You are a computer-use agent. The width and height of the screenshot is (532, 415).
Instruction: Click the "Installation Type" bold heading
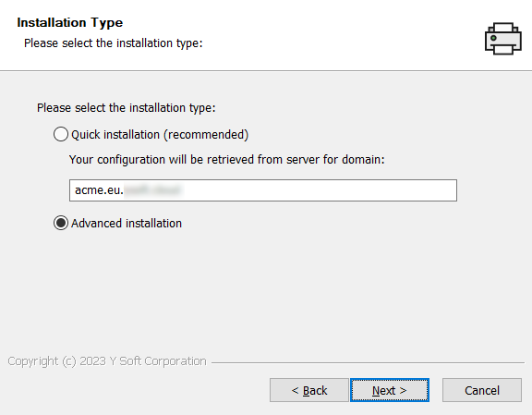pyautogui.click(x=70, y=22)
